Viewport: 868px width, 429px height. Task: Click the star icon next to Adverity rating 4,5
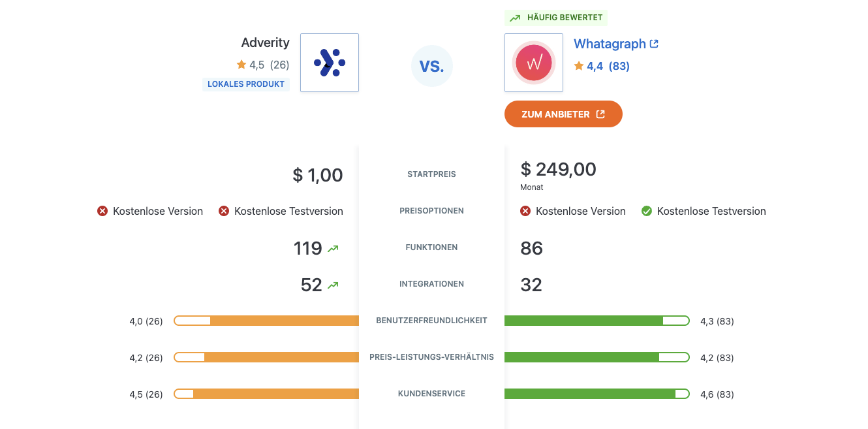[x=241, y=65]
